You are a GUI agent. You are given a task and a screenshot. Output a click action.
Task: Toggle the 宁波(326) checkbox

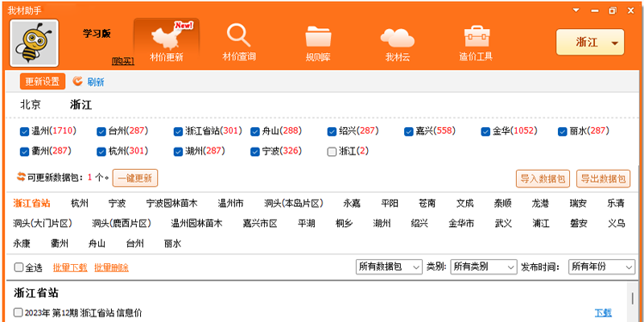(x=254, y=152)
